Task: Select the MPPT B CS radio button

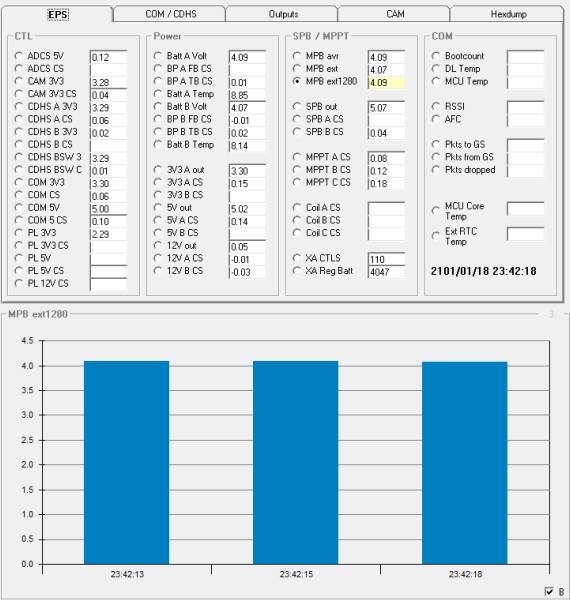Action: point(296,170)
